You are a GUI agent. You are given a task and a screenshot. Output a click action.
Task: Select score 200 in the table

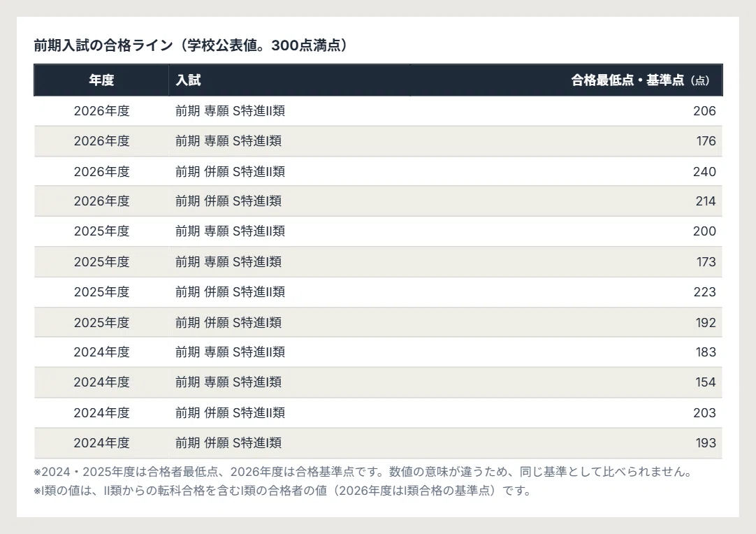(704, 231)
